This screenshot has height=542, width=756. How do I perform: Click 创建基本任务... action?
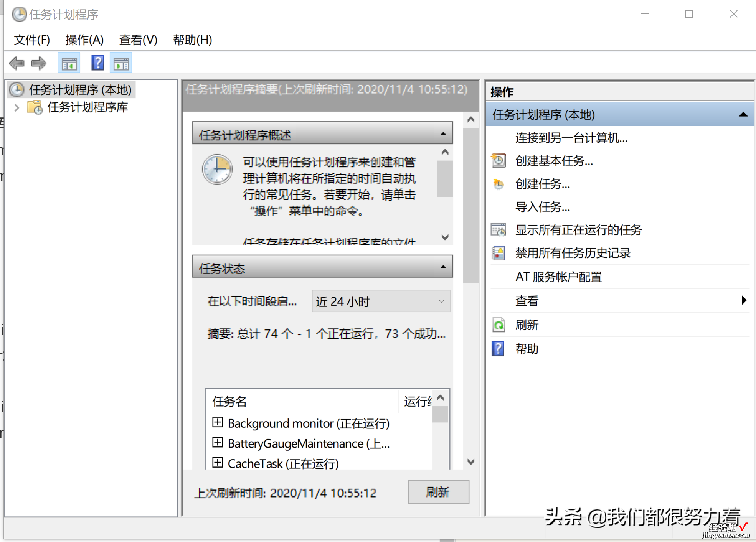[554, 161]
